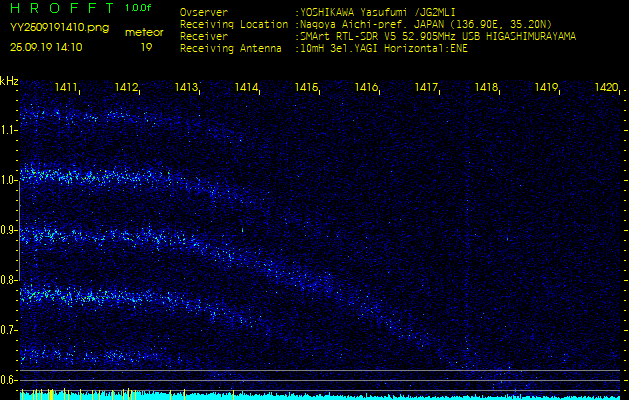Click the 1411 time marker
The image size is (629, 400).
coord(67,88)
